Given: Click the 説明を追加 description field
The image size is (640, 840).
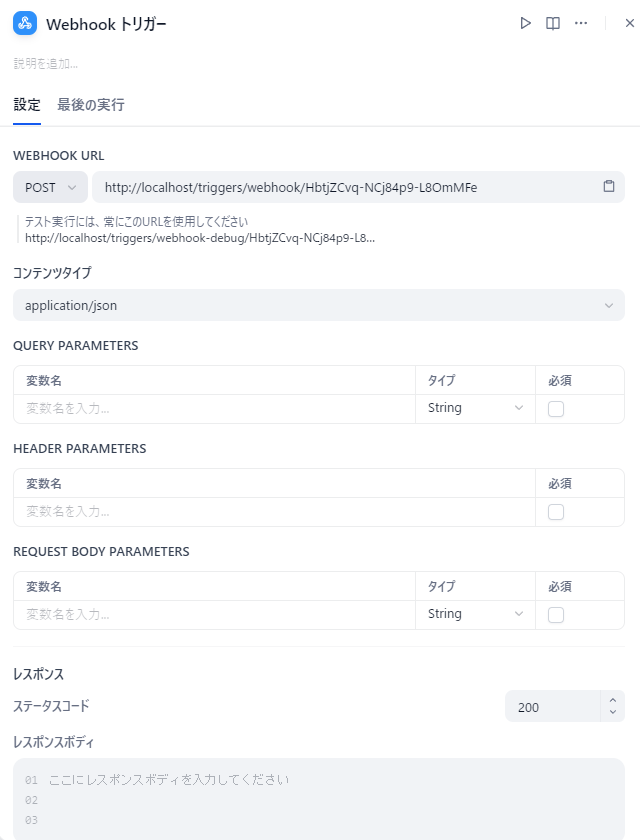Looking at the screenshot, I should (46, 64).
